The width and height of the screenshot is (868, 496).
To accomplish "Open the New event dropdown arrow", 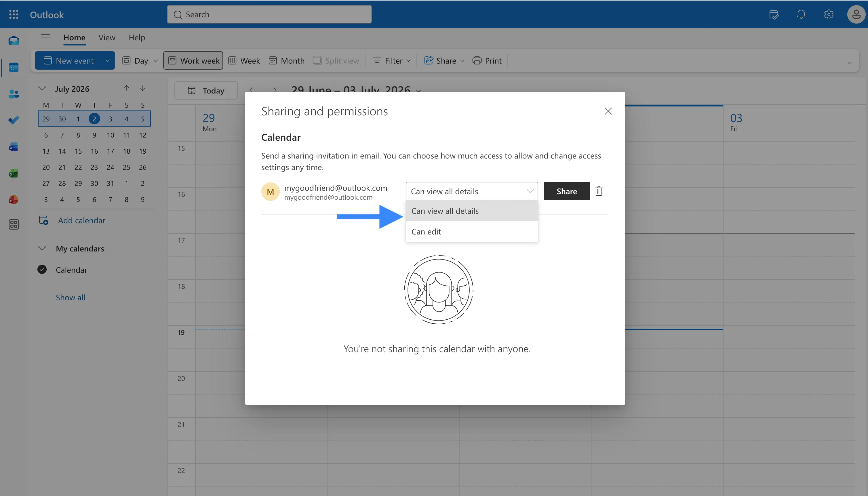I will tap(108, 61).
